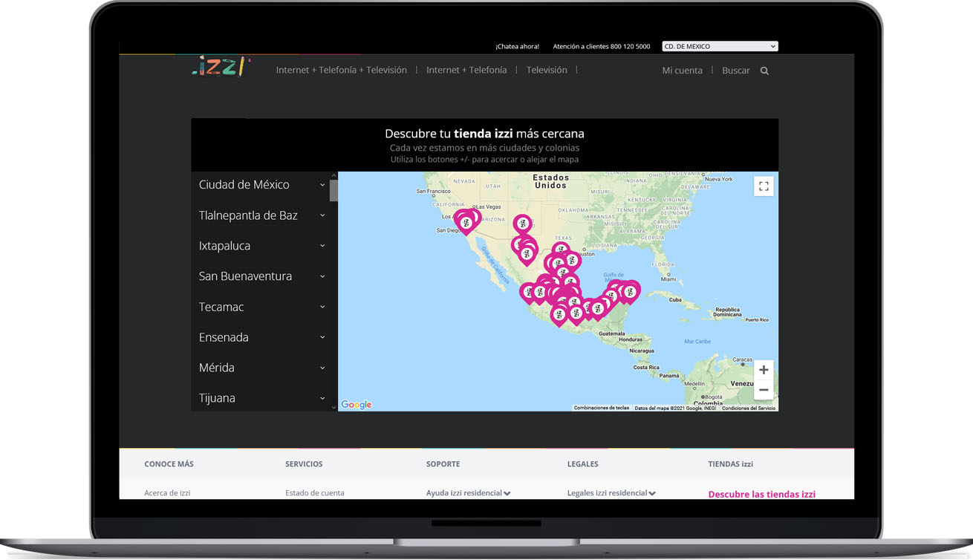Expand San Buenaventura stores
Viewport: 973px width, 560px height.
click(x=261, y=276)
